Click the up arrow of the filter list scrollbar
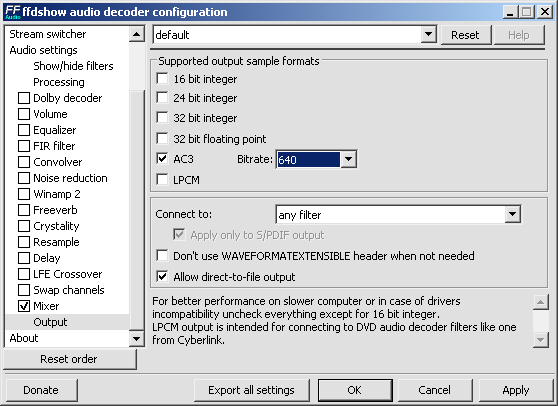The width and height of the screenshot is (558, 406). [137, 35]
